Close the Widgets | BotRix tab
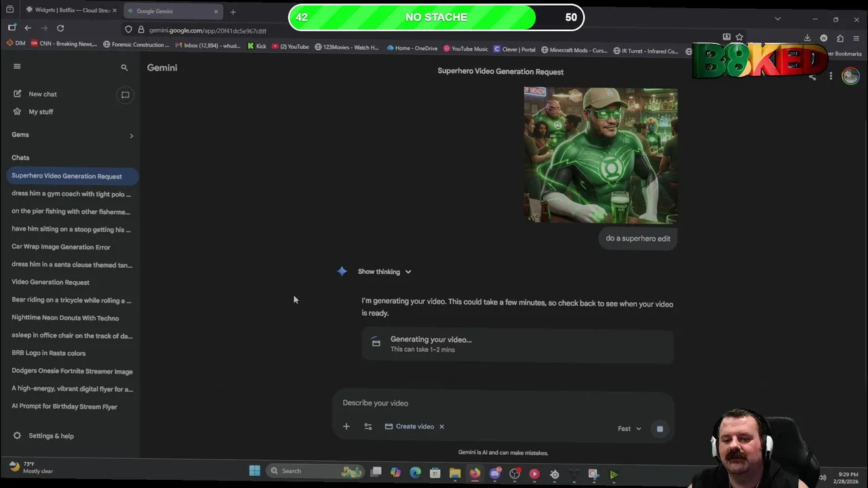 coord(115,11)
